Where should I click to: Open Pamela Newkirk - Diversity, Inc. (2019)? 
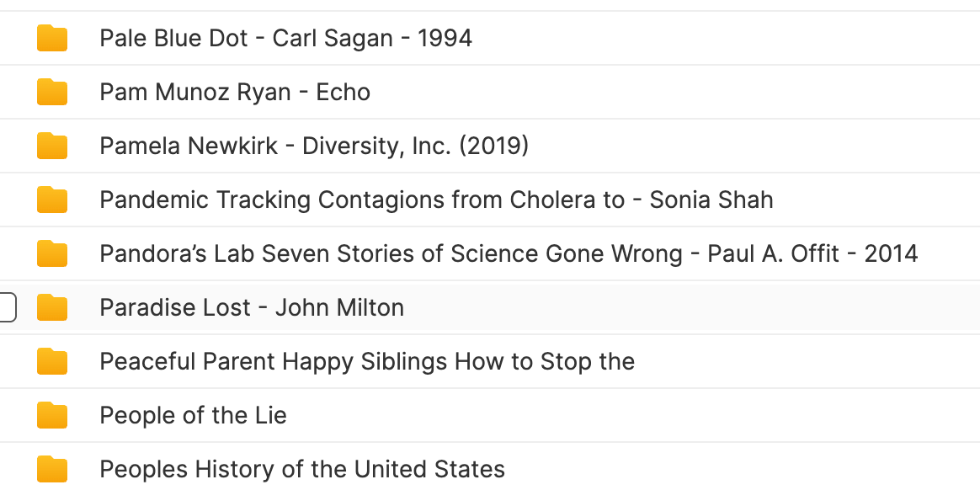tap(314, 146)
